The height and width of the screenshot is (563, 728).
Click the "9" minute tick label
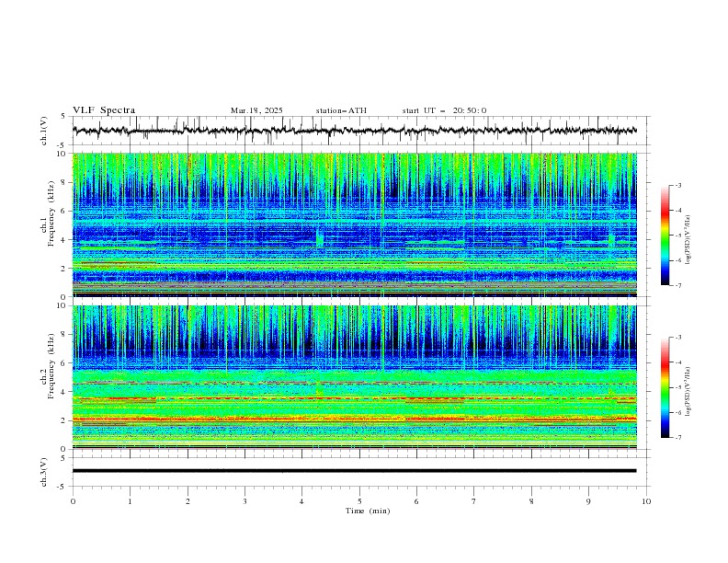point(588,501)
